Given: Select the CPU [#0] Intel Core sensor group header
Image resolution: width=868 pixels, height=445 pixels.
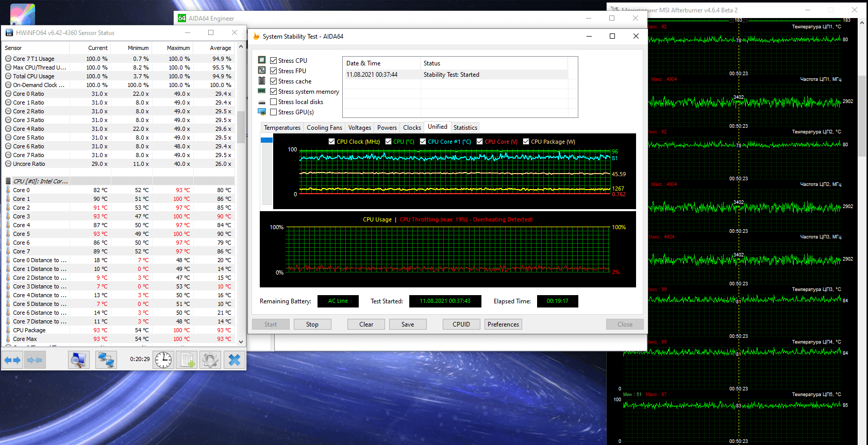Looking at the screenshot, I should point(40,181).
